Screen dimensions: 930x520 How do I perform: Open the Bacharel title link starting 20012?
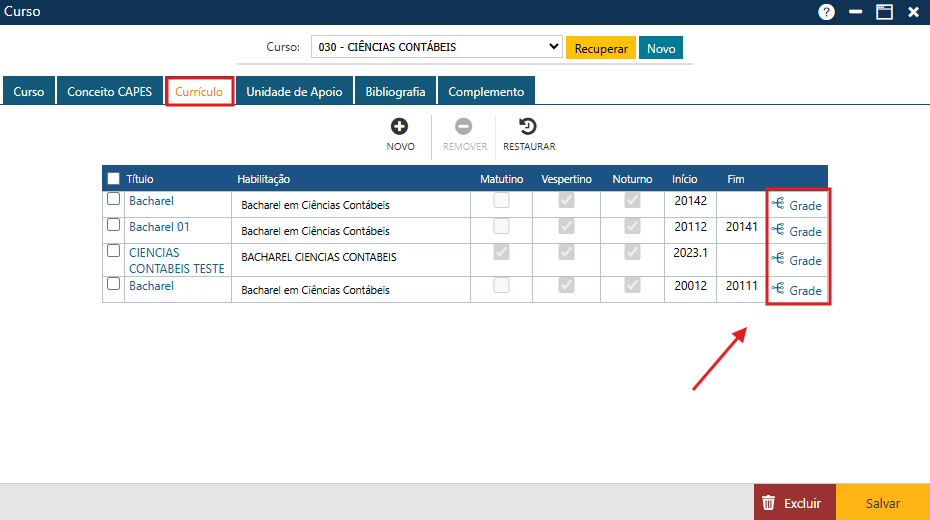point(151,286)
